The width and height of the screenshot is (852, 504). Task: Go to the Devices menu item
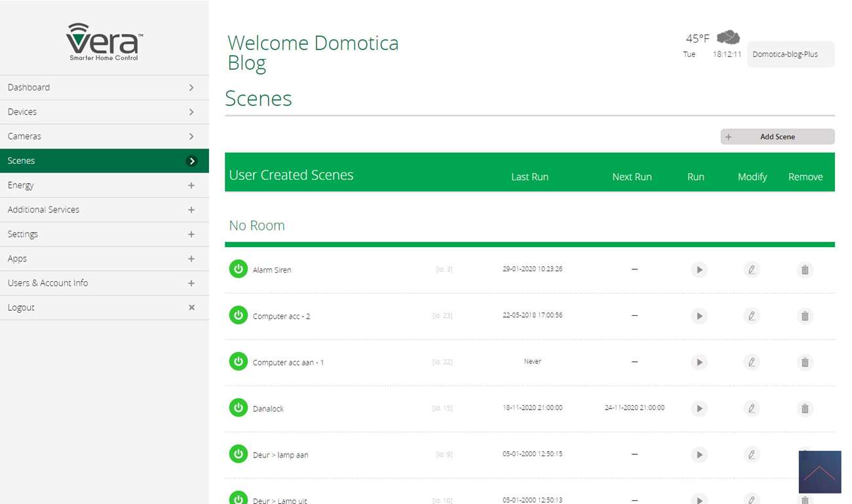(104, 112)
